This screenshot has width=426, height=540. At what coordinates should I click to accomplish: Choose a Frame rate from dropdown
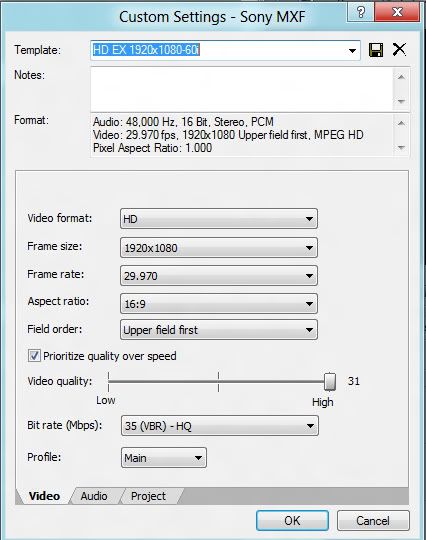(x=219, y=276)
